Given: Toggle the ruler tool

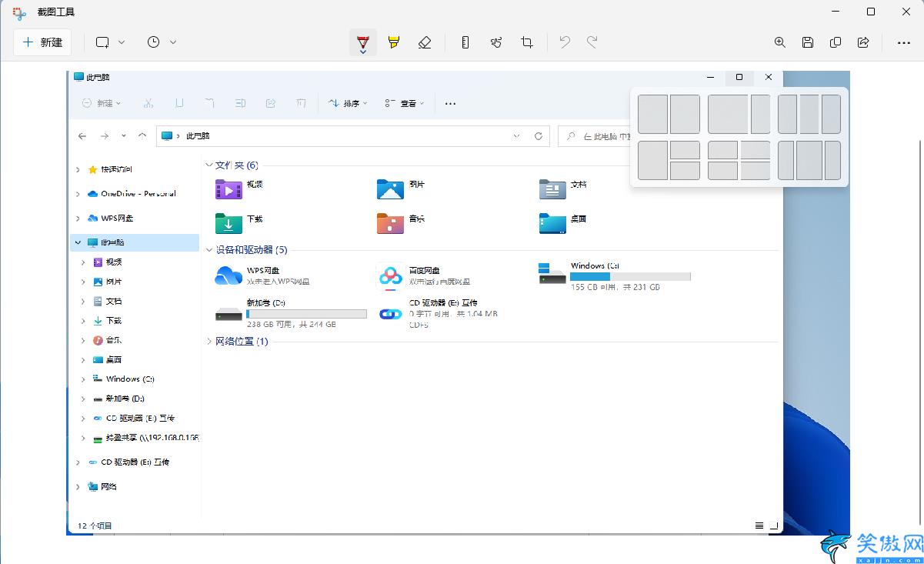Looking at the screenshot, I should [465, 42].
